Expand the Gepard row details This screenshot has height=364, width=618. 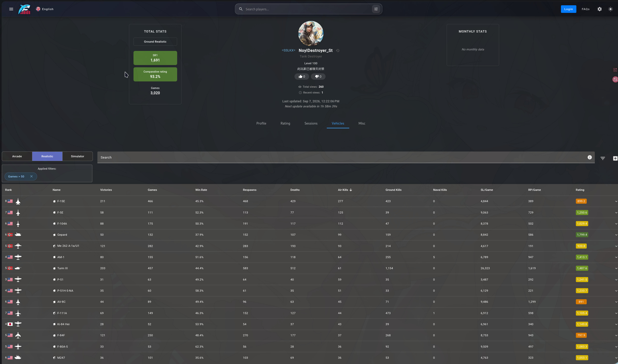coord(616,235)
